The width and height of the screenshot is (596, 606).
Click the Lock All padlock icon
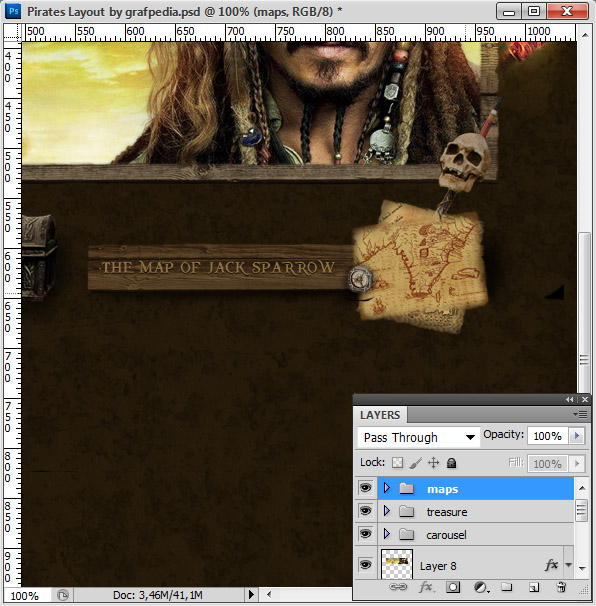(x=451, y=463)
